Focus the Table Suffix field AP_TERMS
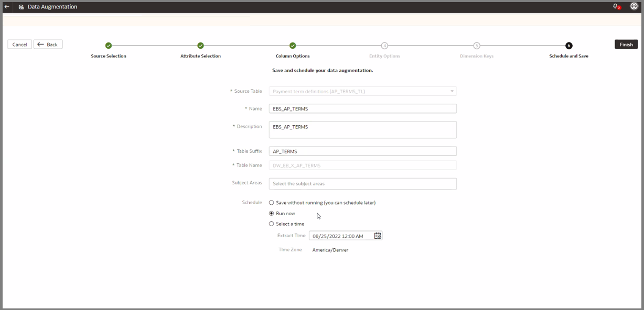Viewport: 644px width, 310px height. (x=362, y=151)
